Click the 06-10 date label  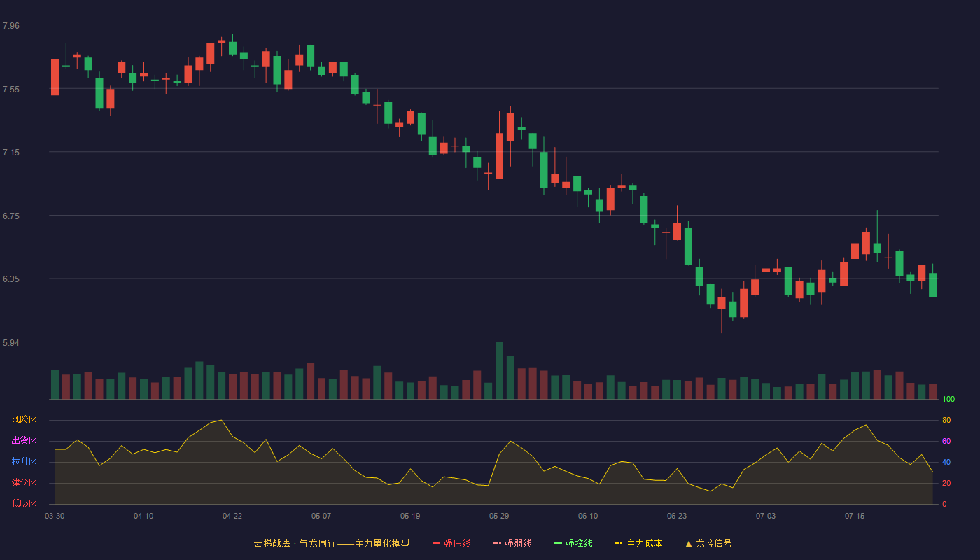coord(588,516)
